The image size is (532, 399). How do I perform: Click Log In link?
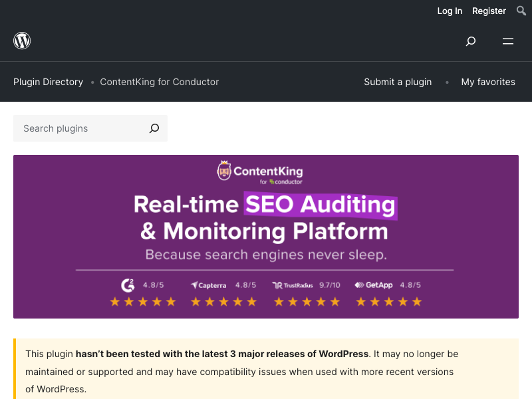pyautogui.click(x=450, y=11)
